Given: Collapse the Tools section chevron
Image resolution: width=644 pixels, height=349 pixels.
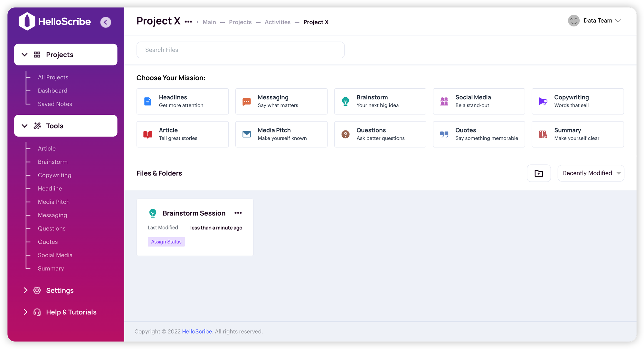Looking at the screenshot, I should coord(24,126).
